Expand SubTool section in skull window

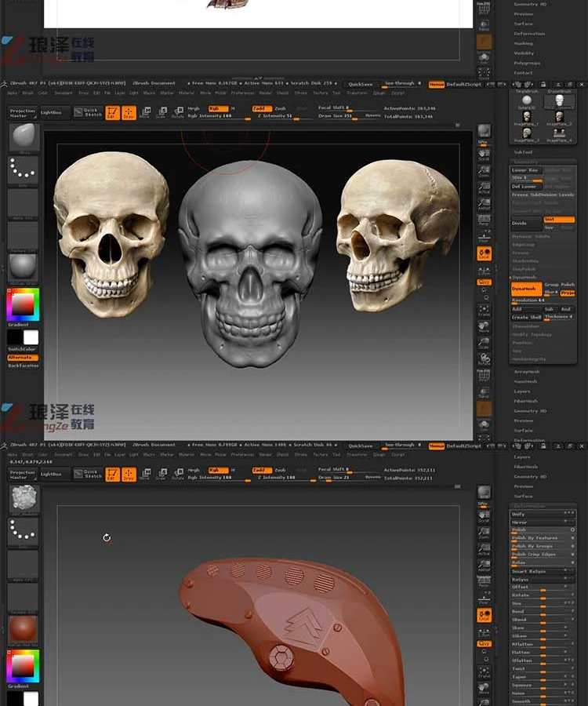[523, 152]
